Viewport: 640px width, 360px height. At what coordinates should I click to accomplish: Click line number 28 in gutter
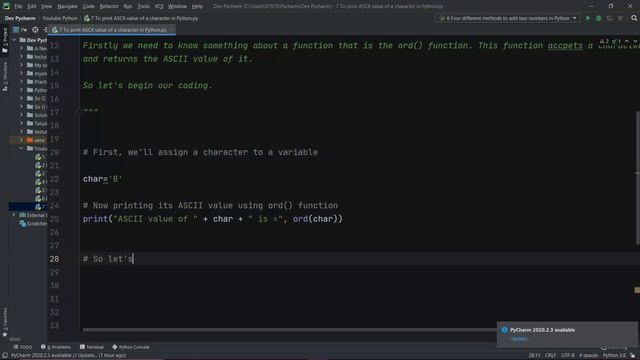click(54, 259)
